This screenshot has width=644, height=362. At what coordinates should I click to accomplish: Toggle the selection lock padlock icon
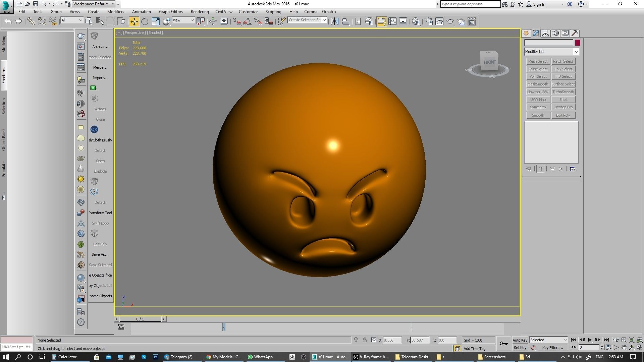(365, 340)
